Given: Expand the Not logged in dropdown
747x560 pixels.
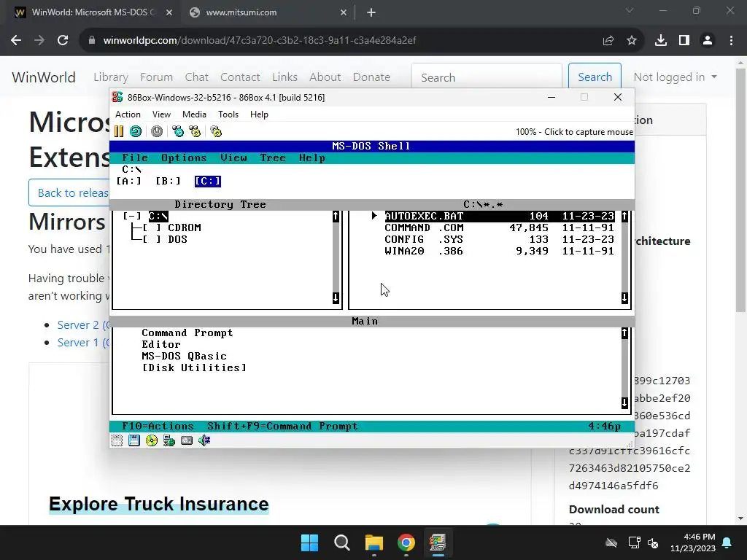Looking at the screenshot, I should click(x=675, y=77).
